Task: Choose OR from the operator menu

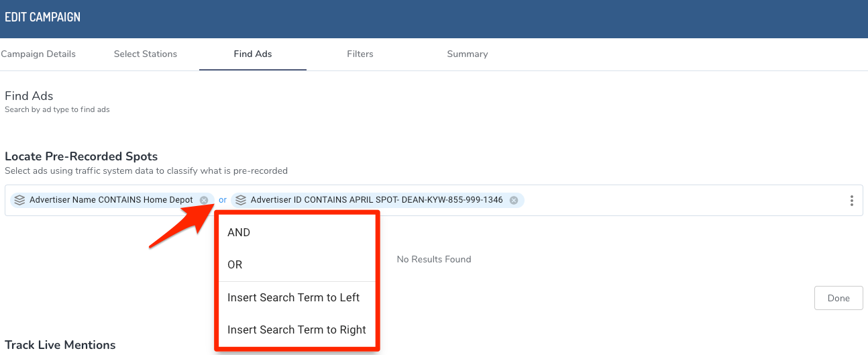Action: 235,264
